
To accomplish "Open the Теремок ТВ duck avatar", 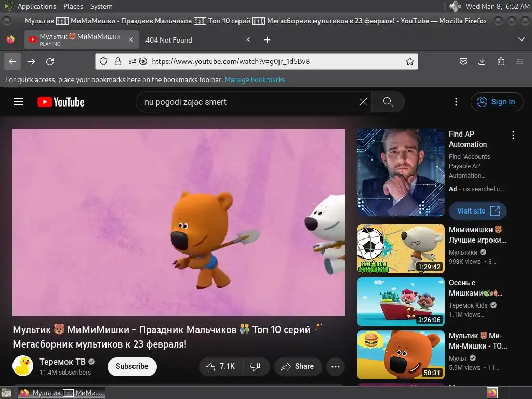I will pos(23,366).
